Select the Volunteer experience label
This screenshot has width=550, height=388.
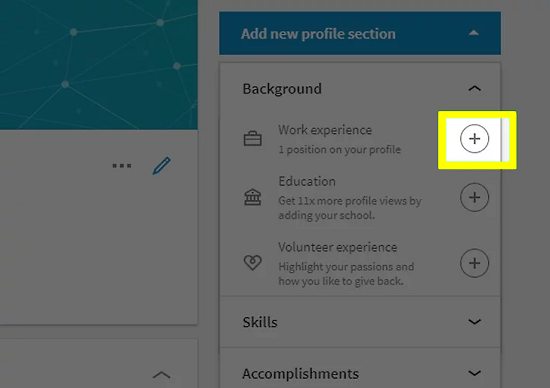pyautogui.click(x=338, y=247)
